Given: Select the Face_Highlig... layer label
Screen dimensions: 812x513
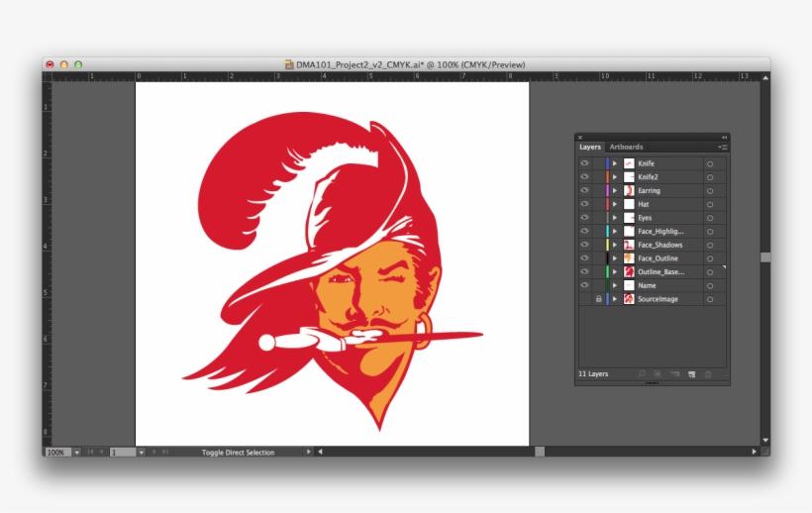Looking at the screenshot, I should pyautogui.click(x=660, y=232).
